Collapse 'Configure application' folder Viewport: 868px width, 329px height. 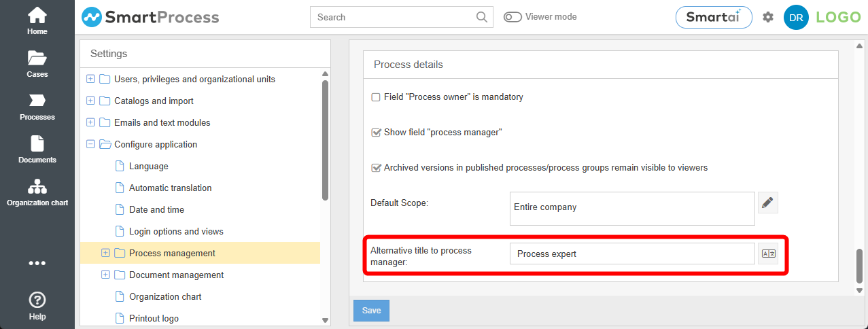[90, 144]
